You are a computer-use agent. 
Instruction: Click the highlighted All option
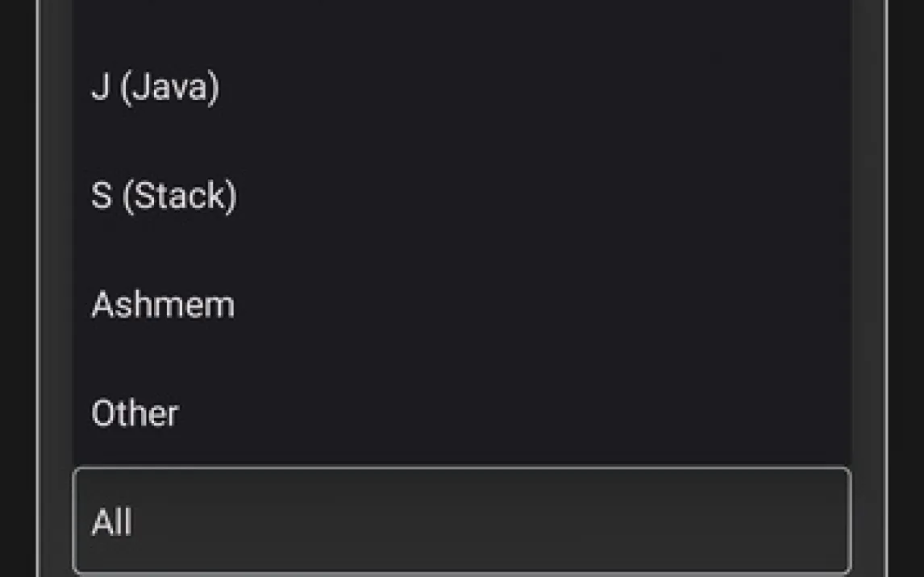(x=112, y=522)
